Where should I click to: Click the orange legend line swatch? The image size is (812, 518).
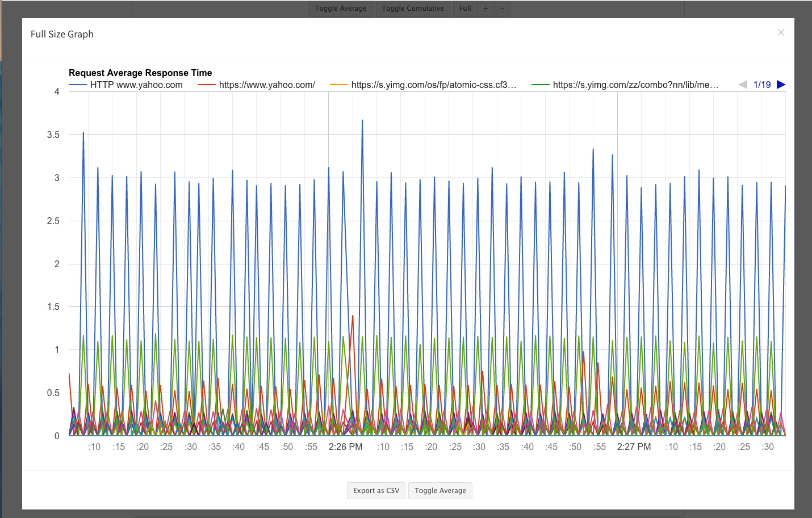click(x=339, y=85)
